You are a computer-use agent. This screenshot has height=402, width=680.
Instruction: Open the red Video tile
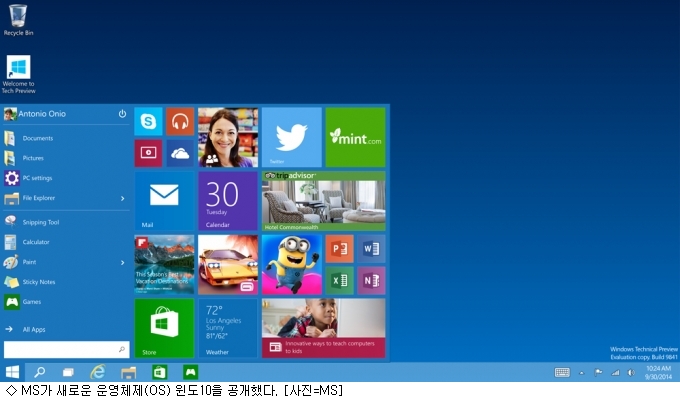pos(148,153)
